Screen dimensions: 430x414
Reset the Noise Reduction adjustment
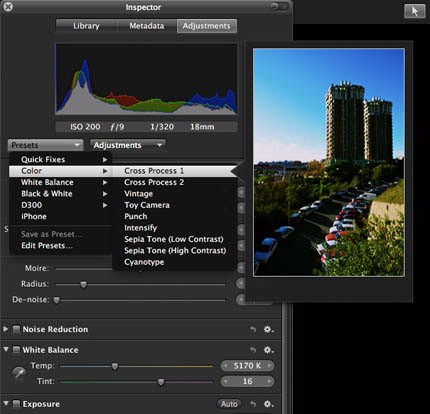point(253,330)
